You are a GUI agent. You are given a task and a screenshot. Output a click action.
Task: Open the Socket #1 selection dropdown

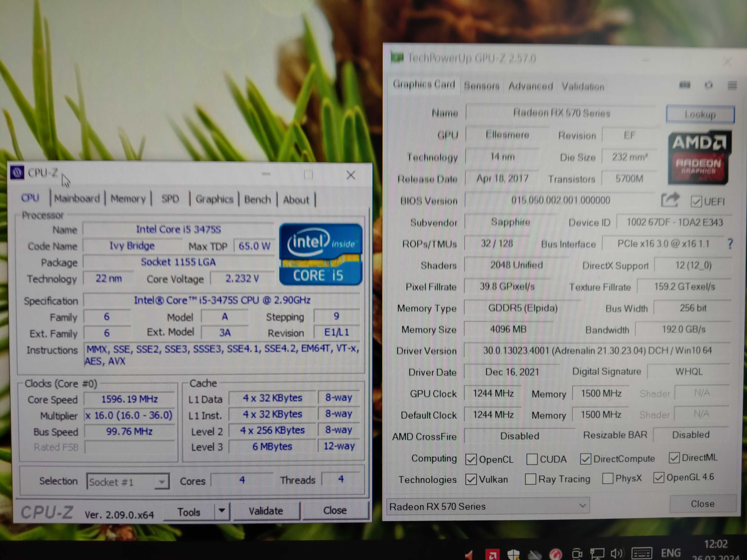pos(128,482)
